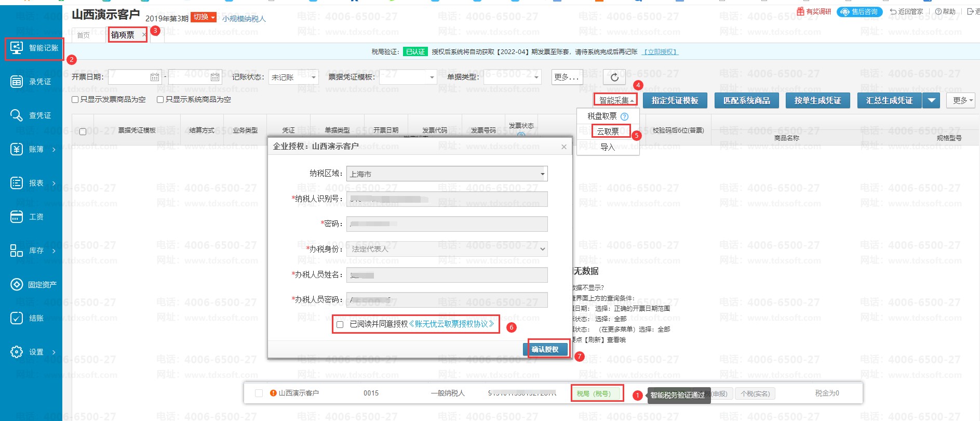
Task: Click the 智能记账 sidebar icon
Action: pyautogui.click(x=17, y=48)
